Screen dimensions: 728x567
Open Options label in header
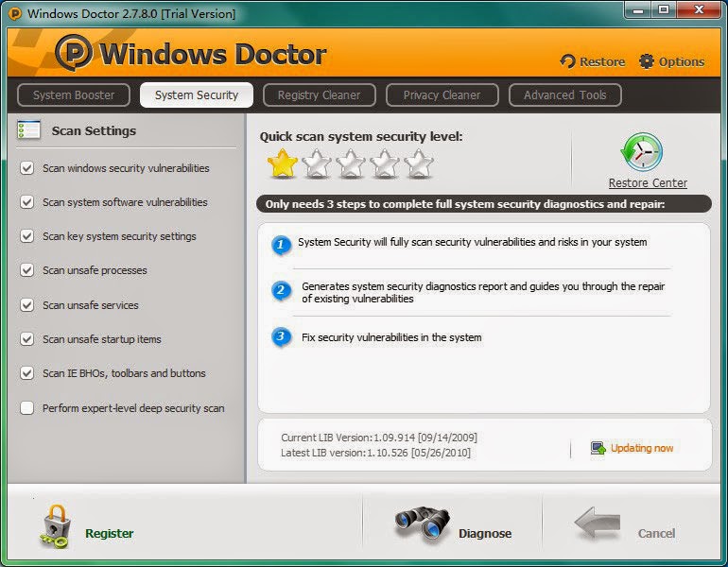click(682, 61)
